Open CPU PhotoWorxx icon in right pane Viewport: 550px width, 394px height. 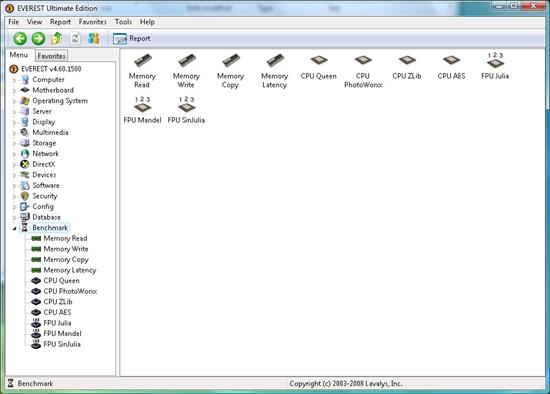(363, 71)
